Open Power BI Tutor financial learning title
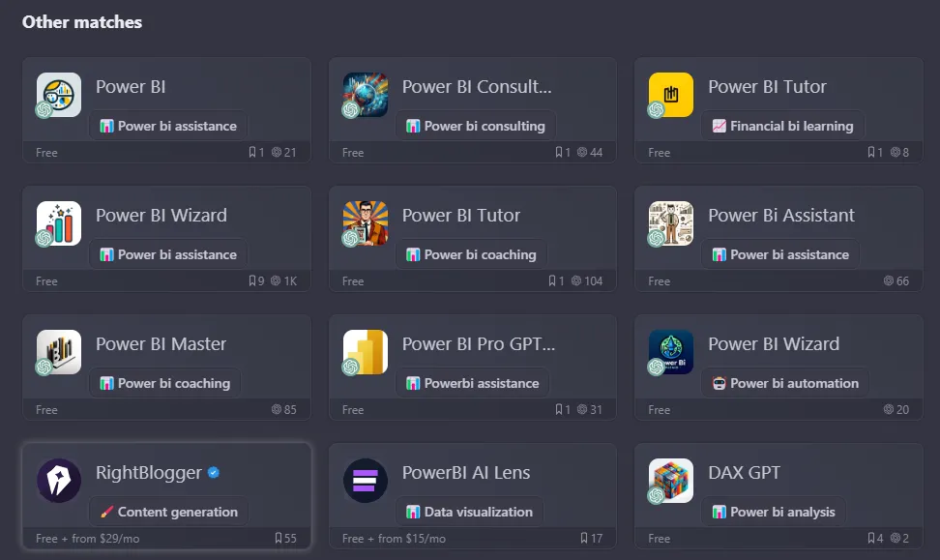This screenshot has width=940, height=560. 767,86
